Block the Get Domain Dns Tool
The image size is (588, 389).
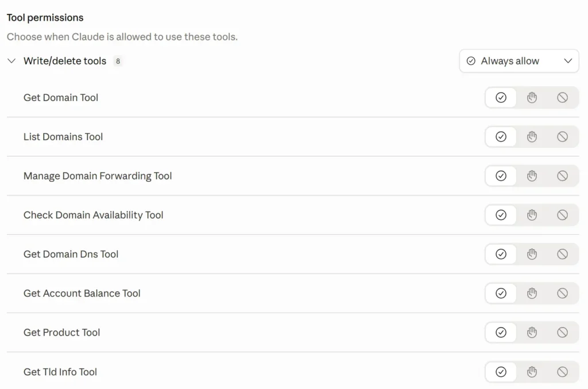563,254
